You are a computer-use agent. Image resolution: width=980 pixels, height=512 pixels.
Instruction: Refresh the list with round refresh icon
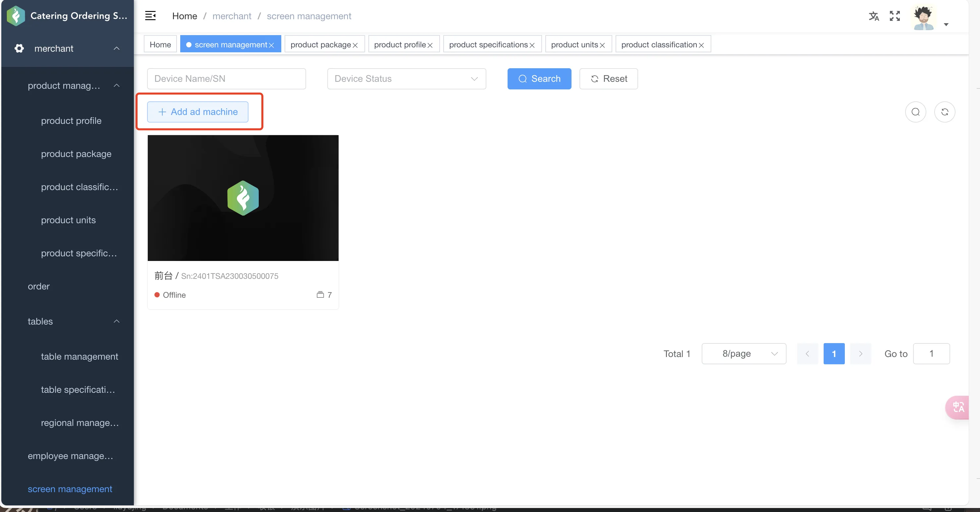tap(944, 112)
